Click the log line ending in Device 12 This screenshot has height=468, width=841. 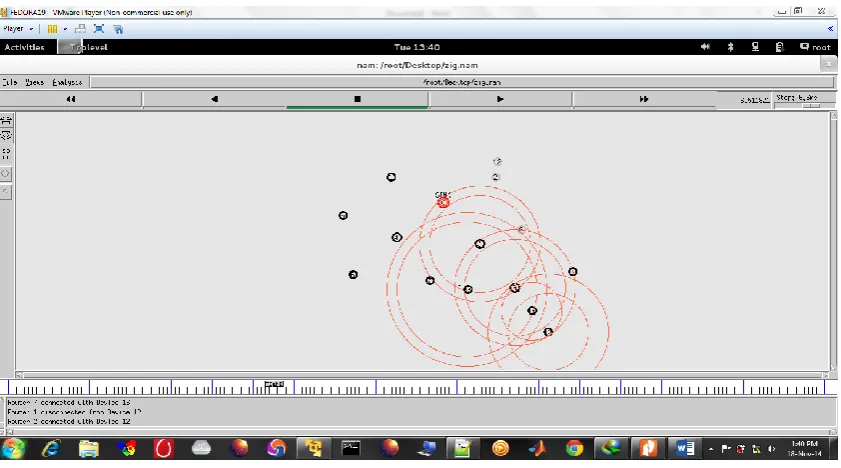pos(69,421)
